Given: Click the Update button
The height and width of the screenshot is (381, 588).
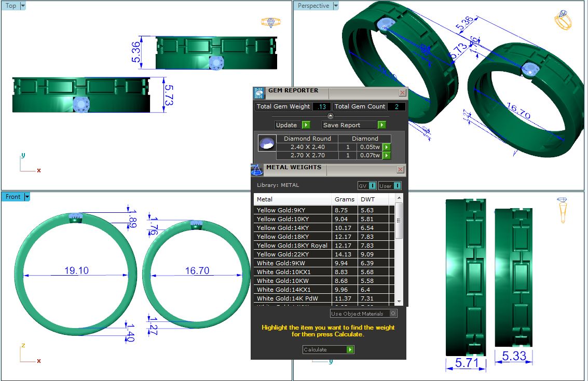Looking at the screenshot, I should (x=292, y=125).
